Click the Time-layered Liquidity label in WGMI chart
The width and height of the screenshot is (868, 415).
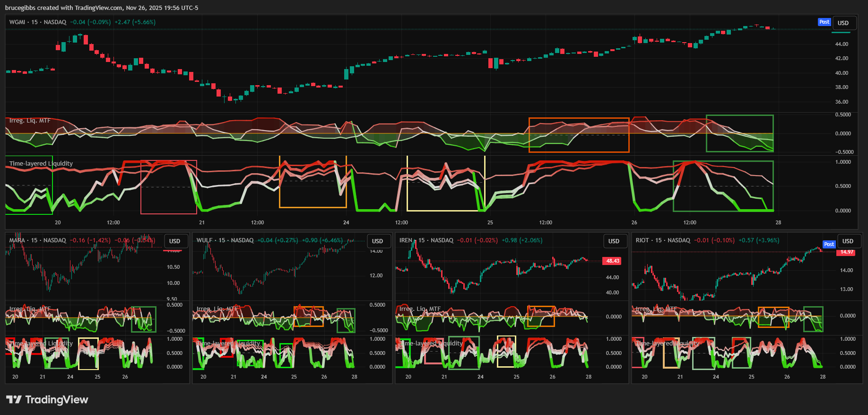41,164
